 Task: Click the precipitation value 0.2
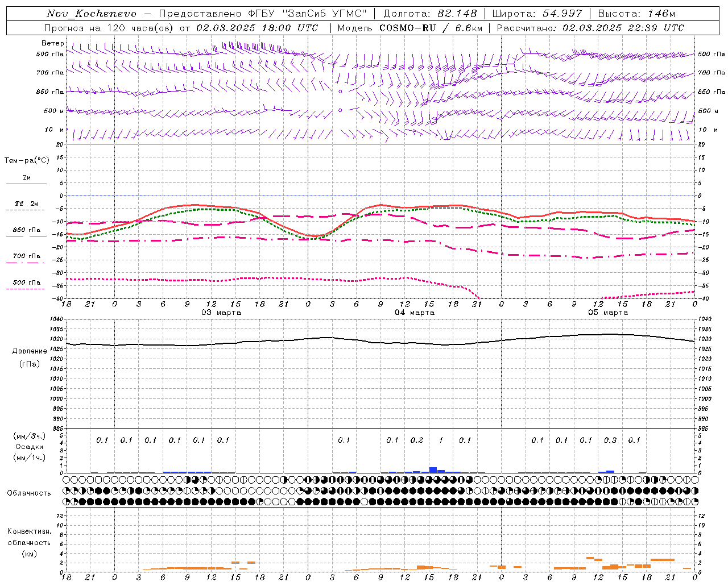[x=417, y=440]
